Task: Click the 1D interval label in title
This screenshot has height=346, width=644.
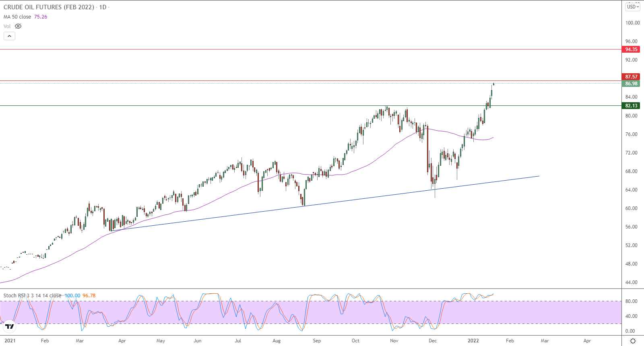Action: pos(103,7)
